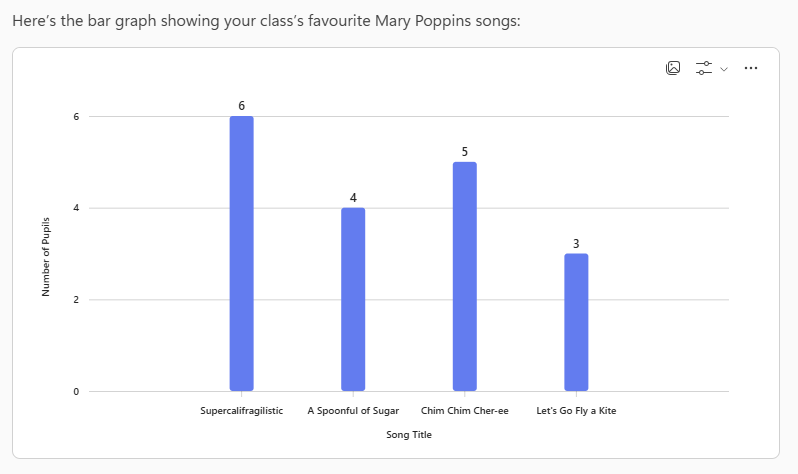
Task: Click the y-axis tick label 6
Action: pyautogui.click(x=75, y=117)
